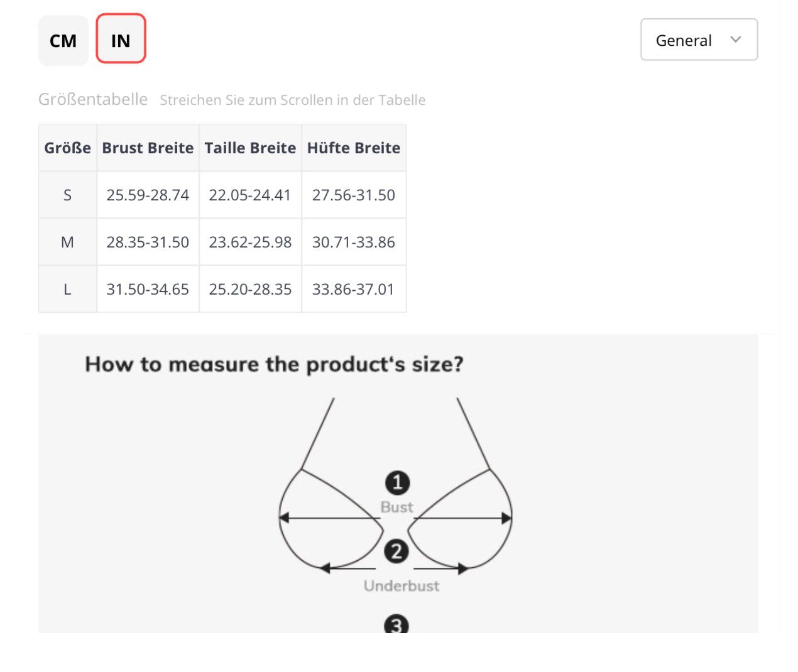The width and height of the screenshot is (798, 672).
Task: Select the size L row cell
Action: (x=67, y=290)
